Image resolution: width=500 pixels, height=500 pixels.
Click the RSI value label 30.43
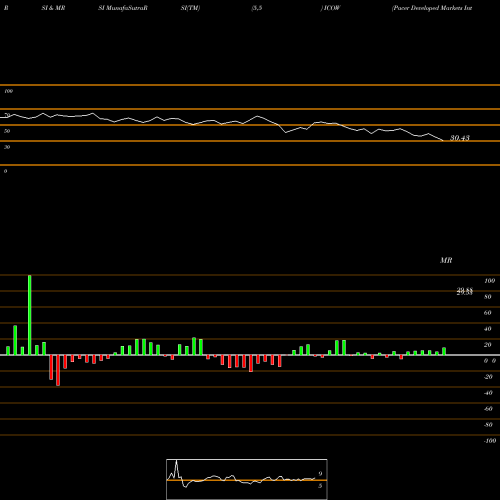[x=460, y=138]
